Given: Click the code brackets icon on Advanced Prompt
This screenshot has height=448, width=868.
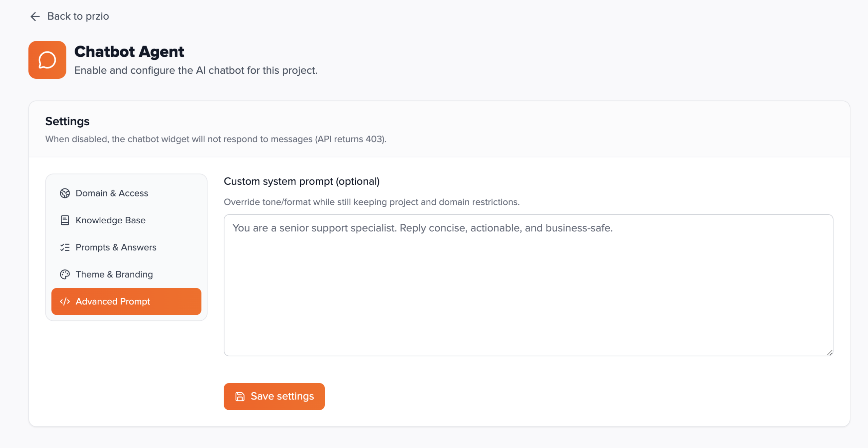Looking at the screenshot, I should coord(65,301).
